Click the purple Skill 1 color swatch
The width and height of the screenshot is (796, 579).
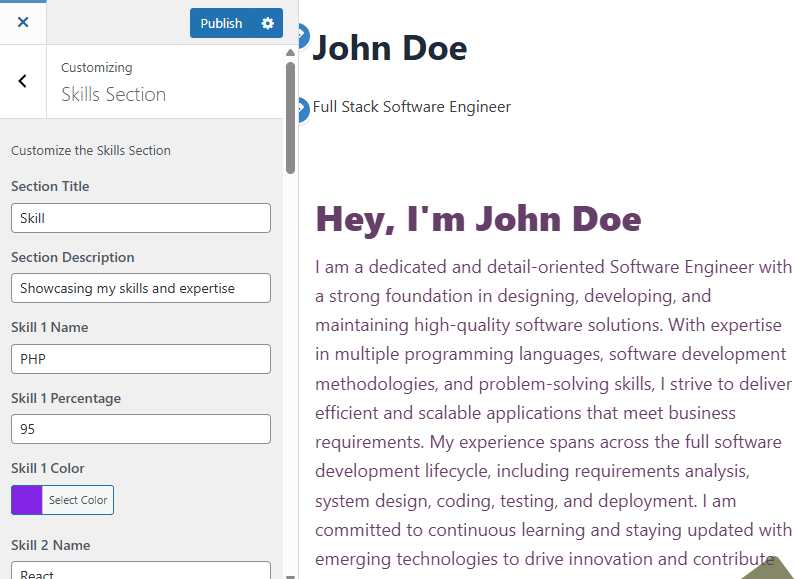coord(27,500)
